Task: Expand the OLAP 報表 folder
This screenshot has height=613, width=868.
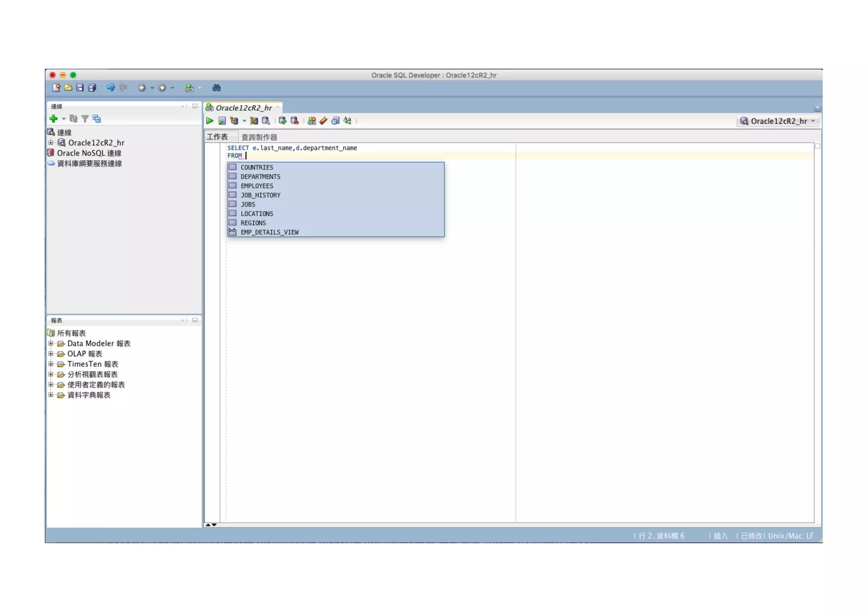Action: point(51,354)
